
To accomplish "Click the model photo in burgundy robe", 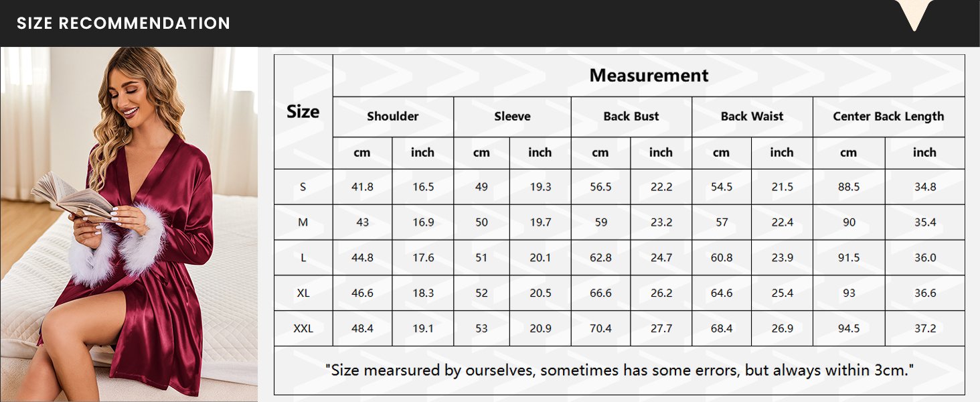I will coord(129,224).
